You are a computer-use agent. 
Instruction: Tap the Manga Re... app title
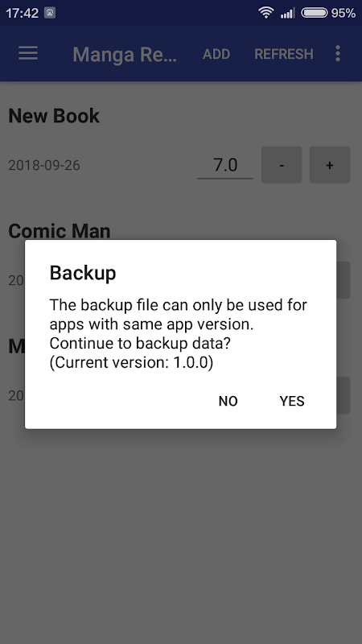click(125, 54)
